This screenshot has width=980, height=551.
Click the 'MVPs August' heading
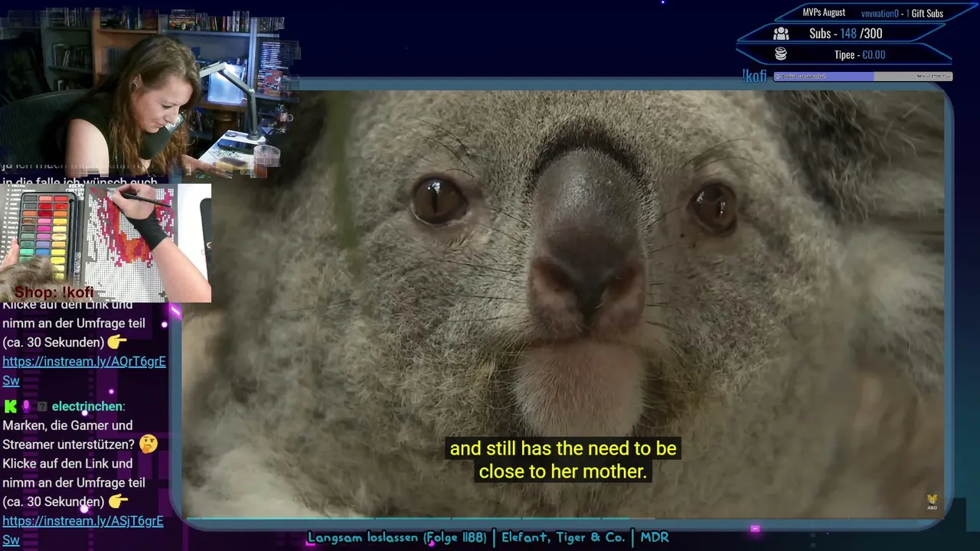click(x=824, y=13)
